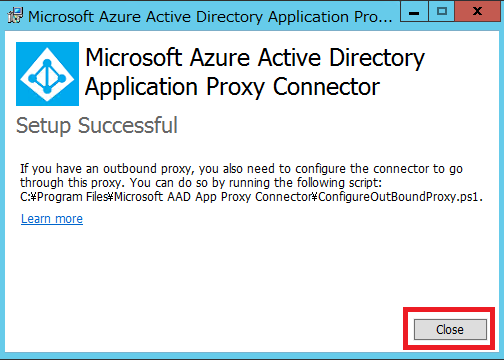This screenshot has height=360, width=504.
Task: Open the Learn more link
Action: (52, 219)
